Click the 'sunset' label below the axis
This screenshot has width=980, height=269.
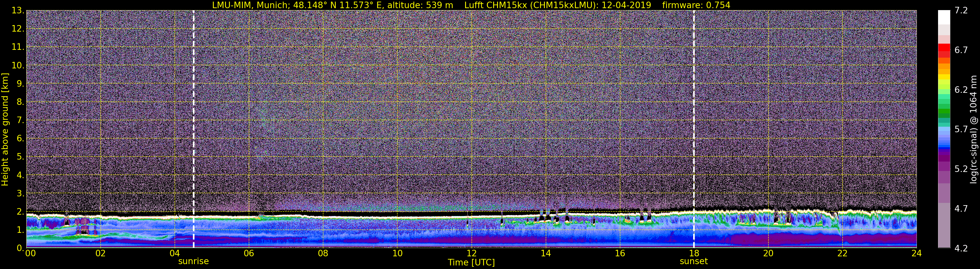(693, 261)
